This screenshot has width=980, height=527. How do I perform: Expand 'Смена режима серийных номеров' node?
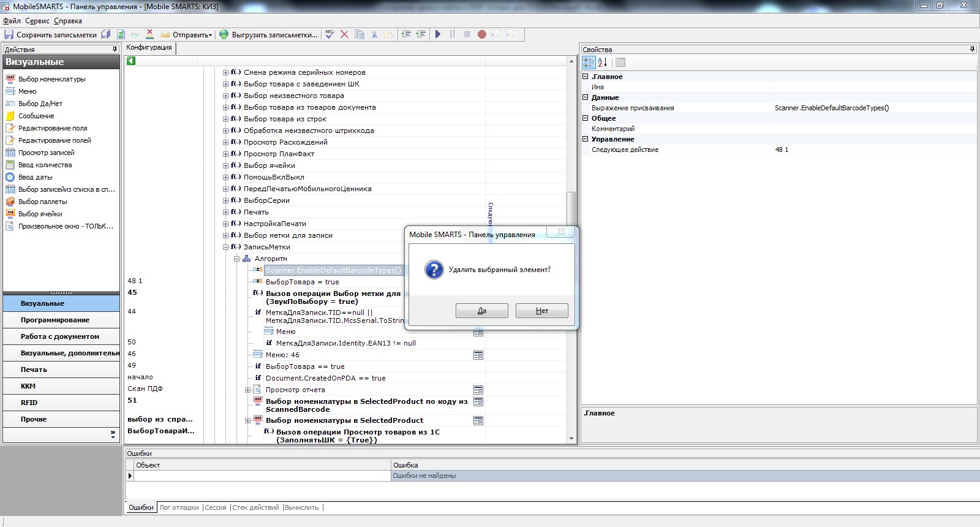[225, 72]
